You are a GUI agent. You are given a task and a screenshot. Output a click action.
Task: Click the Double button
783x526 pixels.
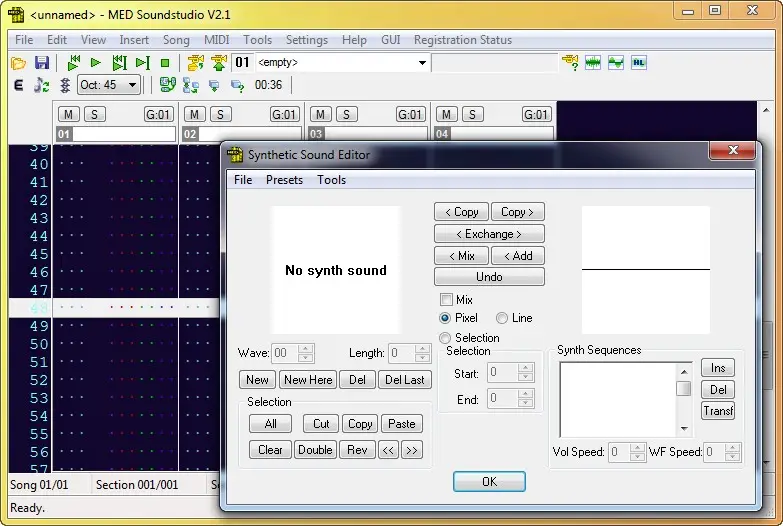click(x=315, y=450)
